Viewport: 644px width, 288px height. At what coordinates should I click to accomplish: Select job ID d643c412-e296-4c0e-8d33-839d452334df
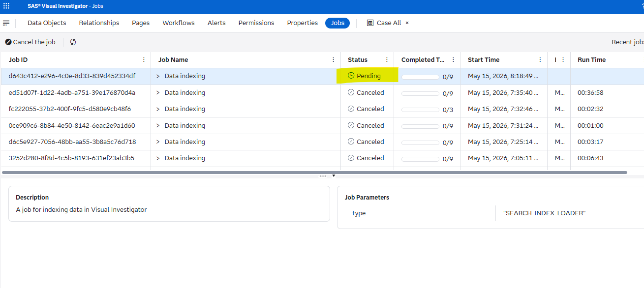pos(72,76)
